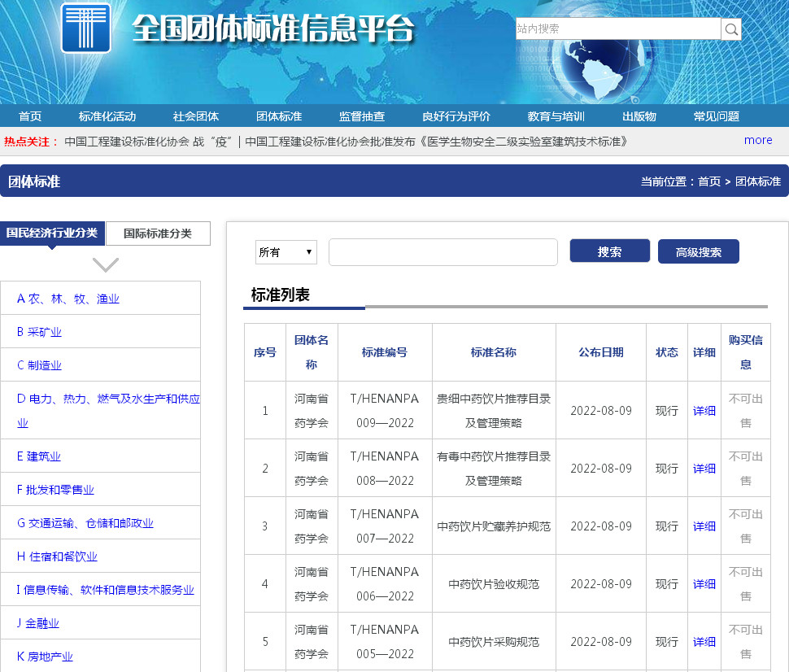This screenshot has height=672, width=789.
Task: Go to 社会团体 navigation menu item
Action: (196, 116)
